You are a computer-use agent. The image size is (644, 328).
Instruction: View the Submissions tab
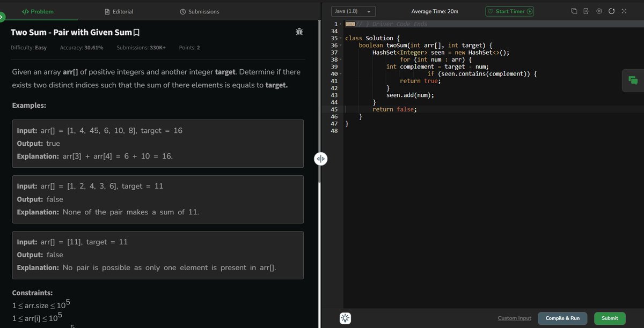point(199,11)
